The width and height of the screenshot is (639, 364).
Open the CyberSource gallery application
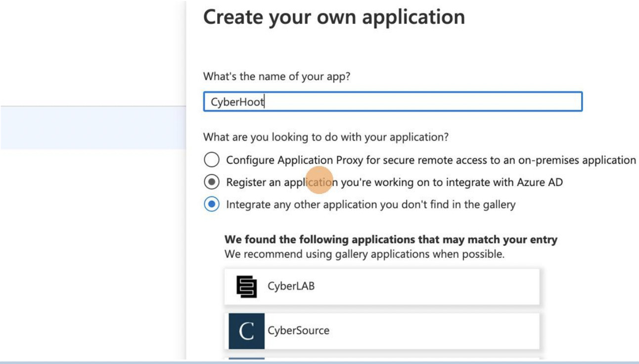point(382,331)
